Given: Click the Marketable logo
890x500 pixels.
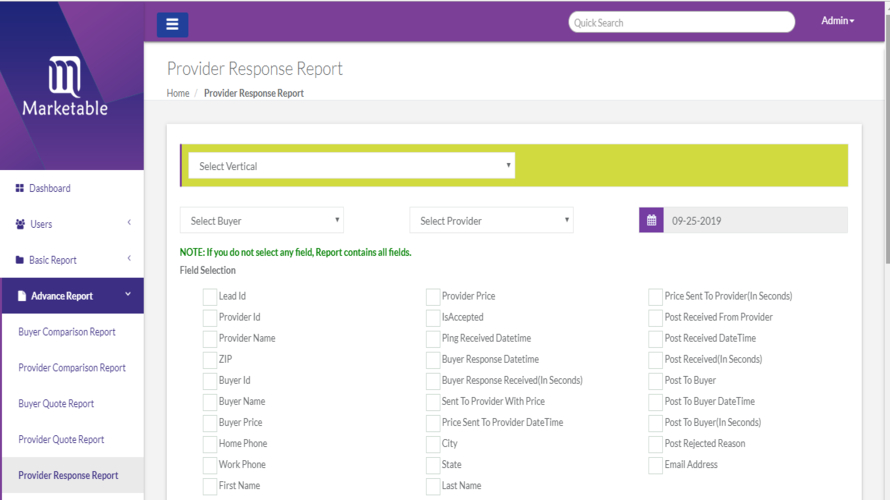Looking at the screenshot, I should coord(65,86).
